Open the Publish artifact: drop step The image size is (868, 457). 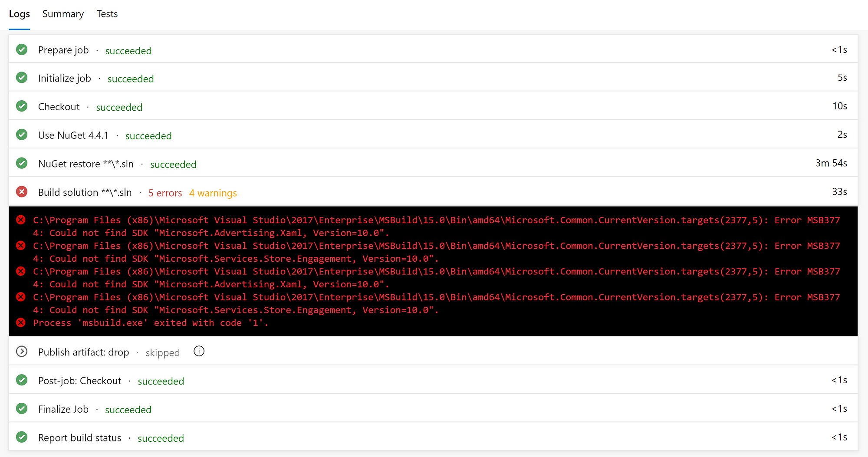(433, 352)
